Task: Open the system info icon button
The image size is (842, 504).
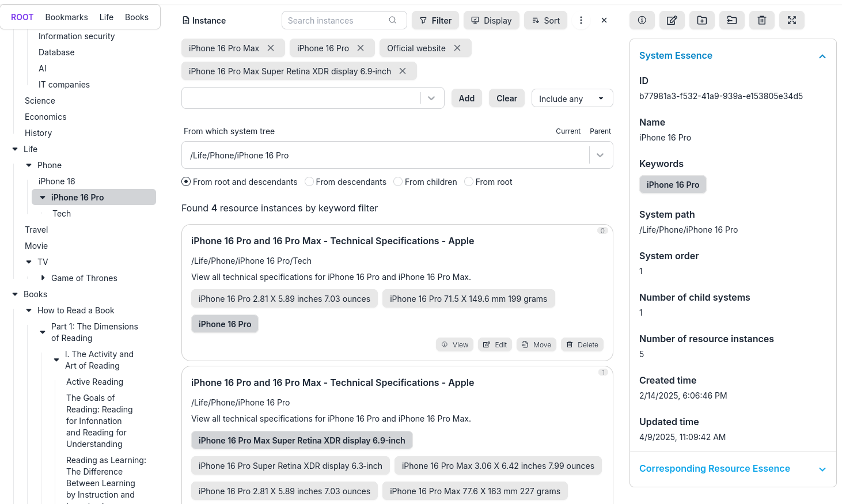Action: (642, 20)
